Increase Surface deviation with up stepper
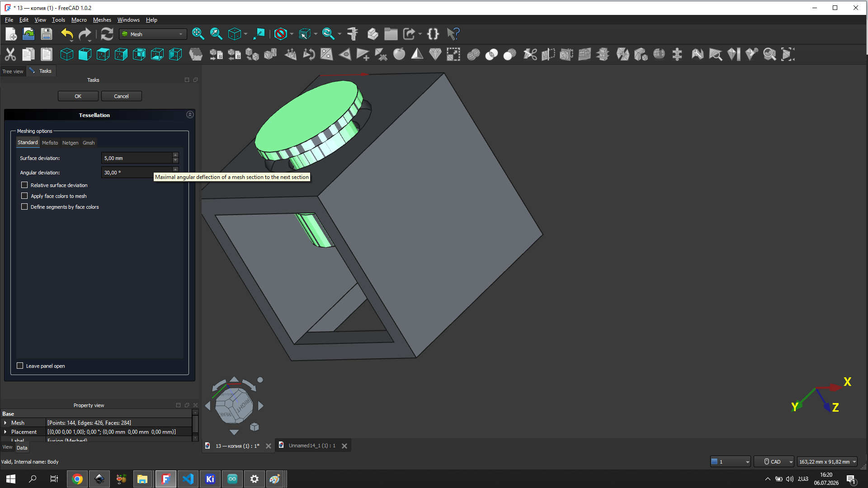The width and height of the screenshot is (868, 488). coord(175,155)
